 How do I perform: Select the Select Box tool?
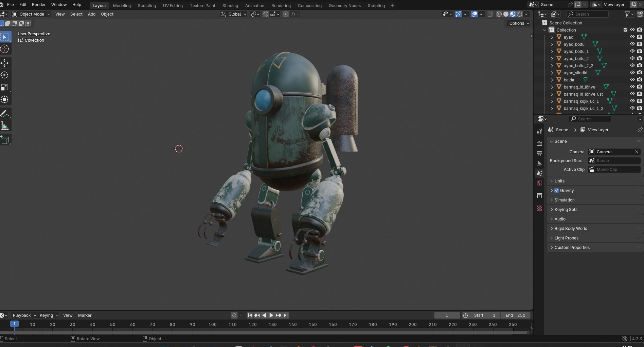(5, 37)
